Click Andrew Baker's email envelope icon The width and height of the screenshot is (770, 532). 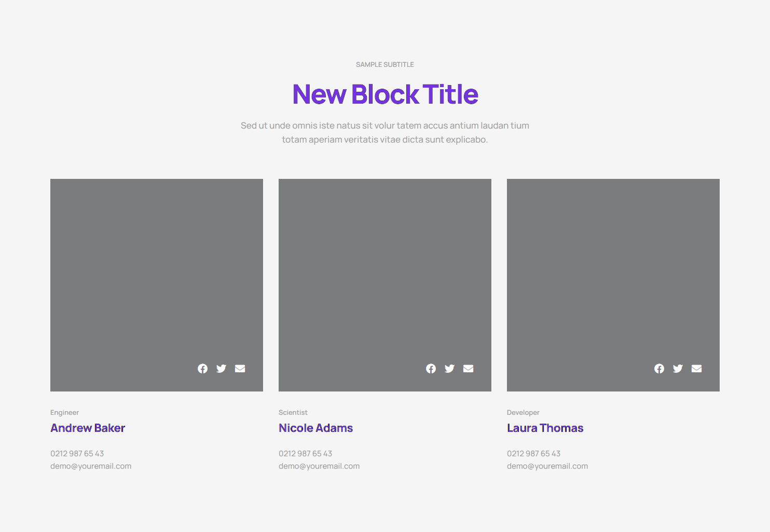click(240, 369)
